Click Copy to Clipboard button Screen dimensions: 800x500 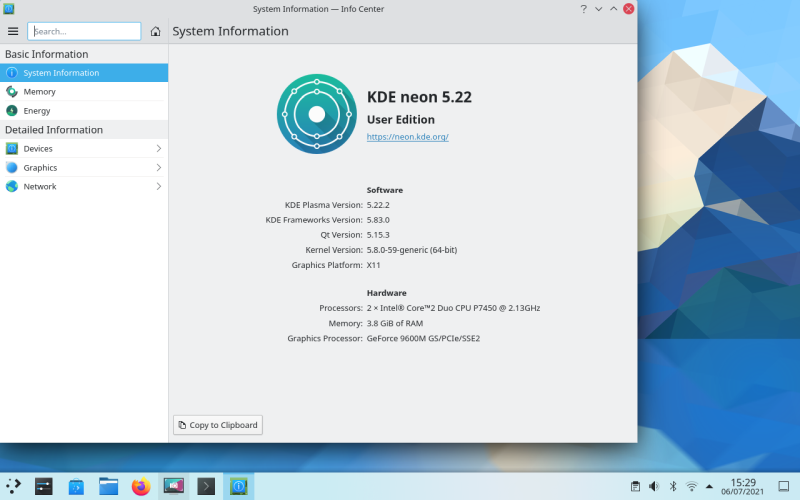click(218, 425)
